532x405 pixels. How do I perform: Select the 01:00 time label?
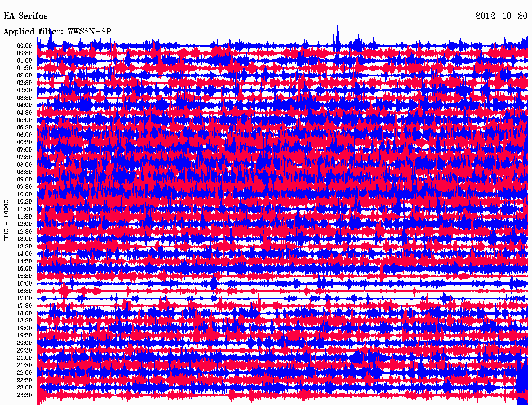24,60
